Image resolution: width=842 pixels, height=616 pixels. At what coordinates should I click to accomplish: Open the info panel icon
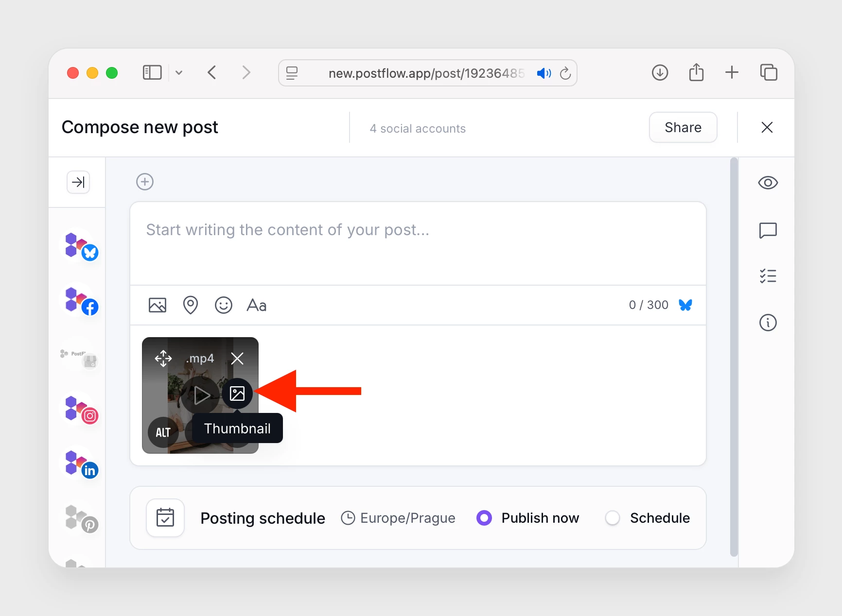click(768, 322)
